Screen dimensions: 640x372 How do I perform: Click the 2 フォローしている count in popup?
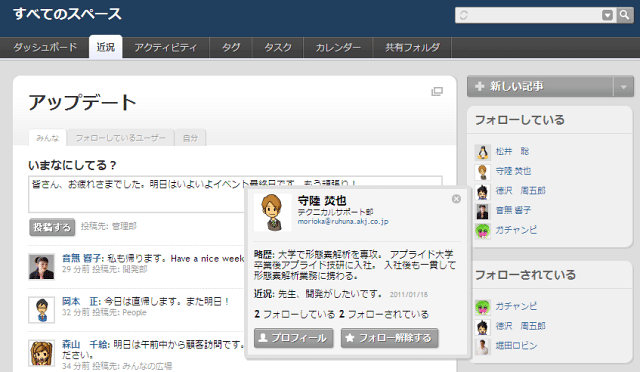pos(294,314)
